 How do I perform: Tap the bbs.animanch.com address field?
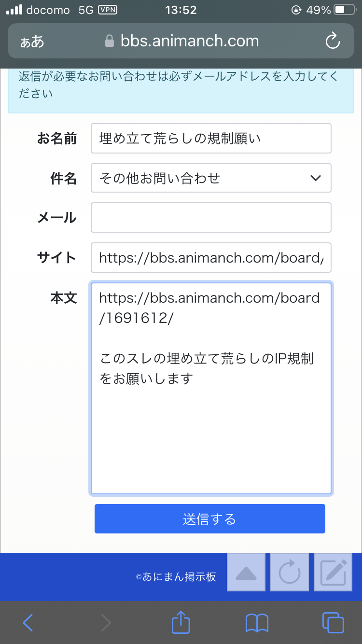[x=190, y=41]
